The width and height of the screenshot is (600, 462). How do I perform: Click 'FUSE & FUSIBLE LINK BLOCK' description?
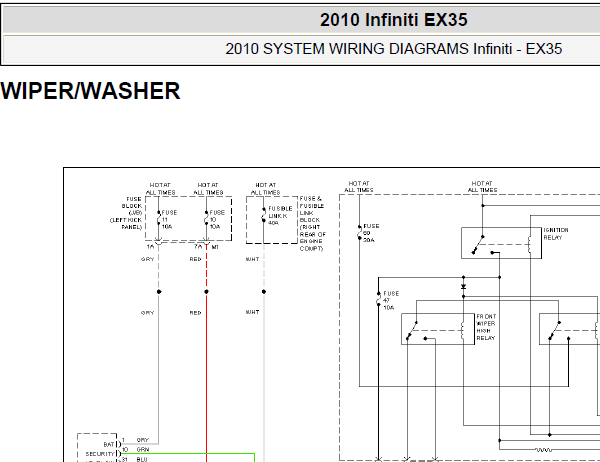click(x=312, y=224)
